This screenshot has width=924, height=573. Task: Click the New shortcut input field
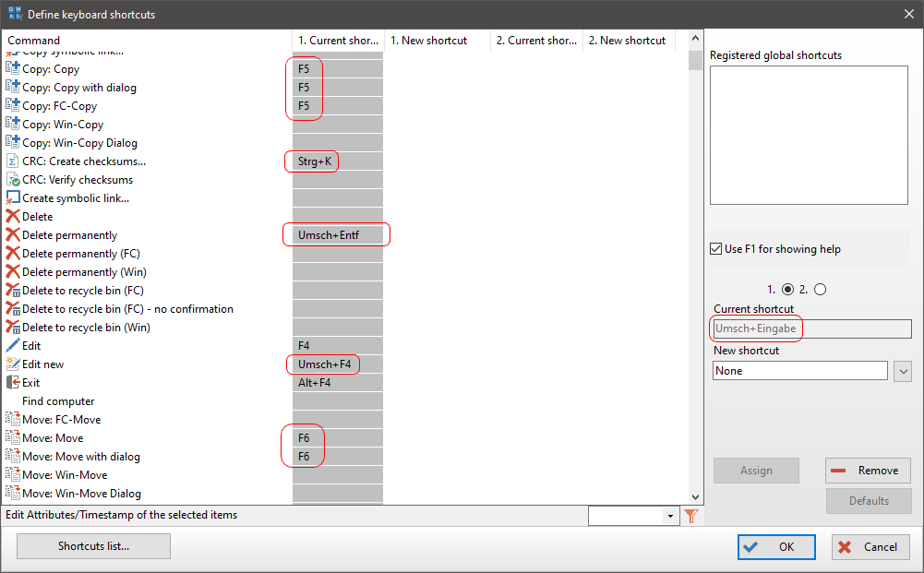pos(799,371)
